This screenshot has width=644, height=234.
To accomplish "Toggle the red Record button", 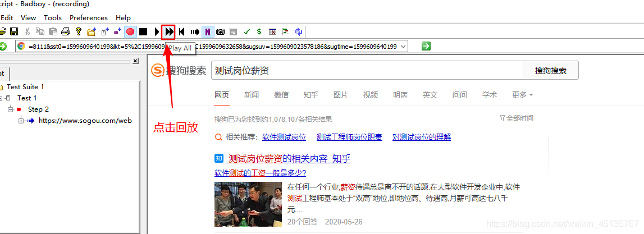I will (x=131, y=31).
